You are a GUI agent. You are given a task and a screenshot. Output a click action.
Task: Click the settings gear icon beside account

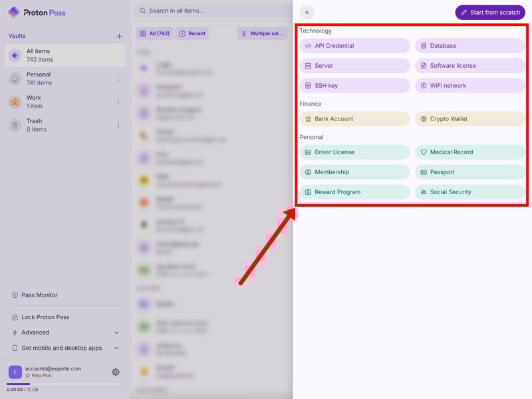(x=116, y=372)
